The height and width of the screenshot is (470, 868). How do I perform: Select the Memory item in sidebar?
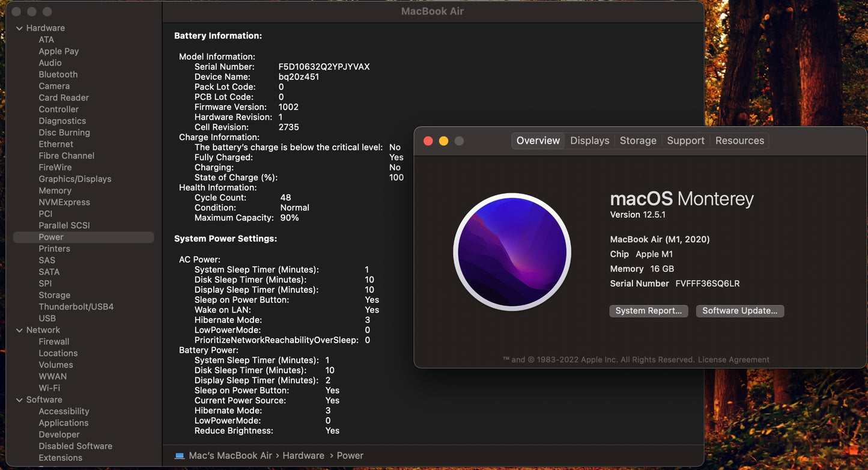coord(55,191)
